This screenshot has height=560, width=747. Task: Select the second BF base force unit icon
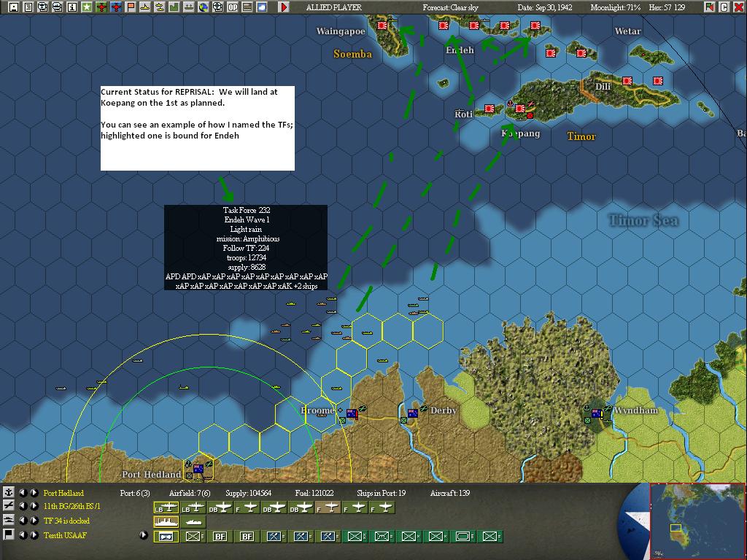[x=247, y=536]
